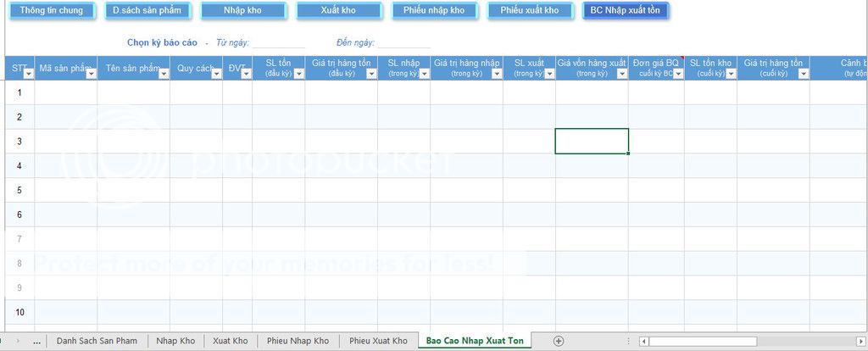Expand the Tên sản phẩm filter dropdown
This screenshot has height=351, width=868.
point(163,74)
